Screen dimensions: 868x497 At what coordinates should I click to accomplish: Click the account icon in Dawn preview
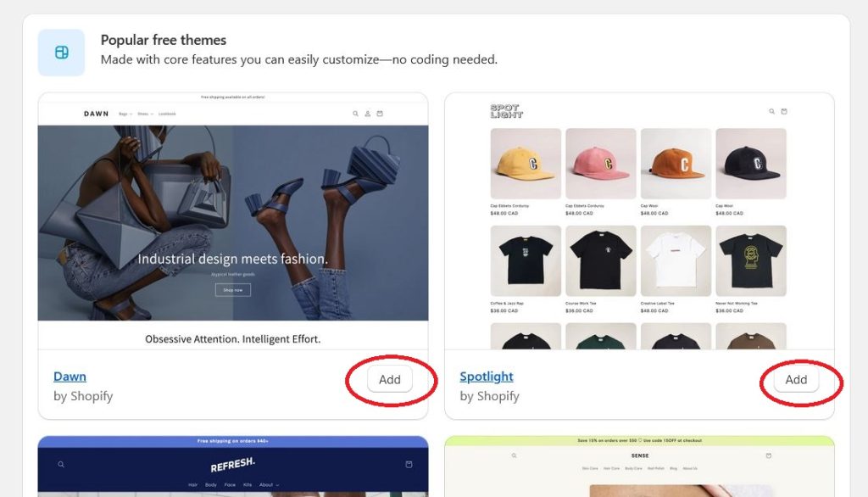[368, 114]
